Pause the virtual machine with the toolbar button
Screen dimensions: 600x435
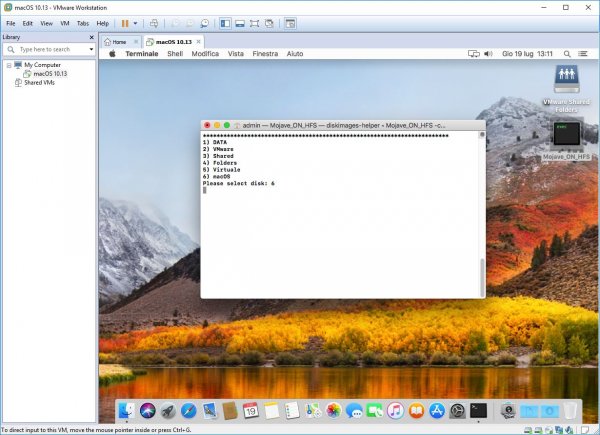click(x=125, y=23)
